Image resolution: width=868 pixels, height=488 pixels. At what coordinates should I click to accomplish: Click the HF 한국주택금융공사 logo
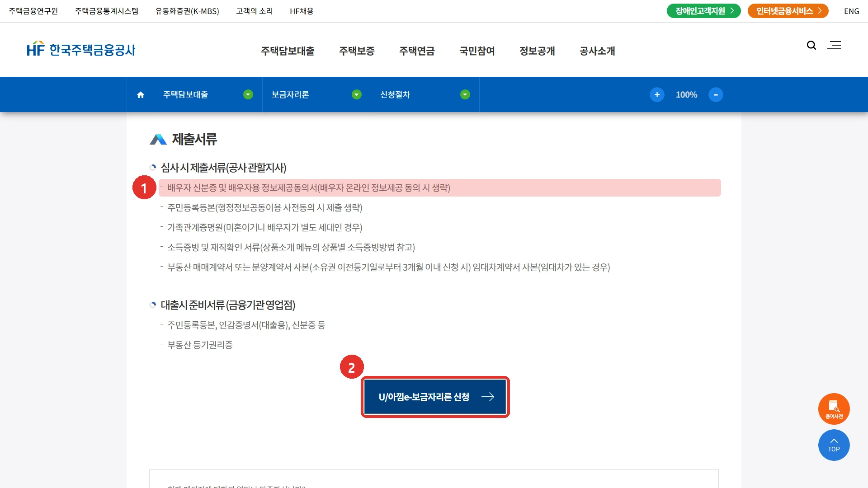tap(81, 49)
